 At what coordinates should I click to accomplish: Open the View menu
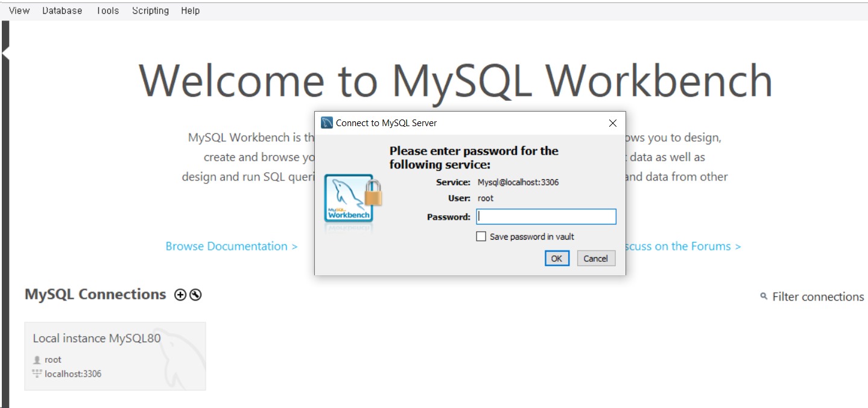pos(19,11)
